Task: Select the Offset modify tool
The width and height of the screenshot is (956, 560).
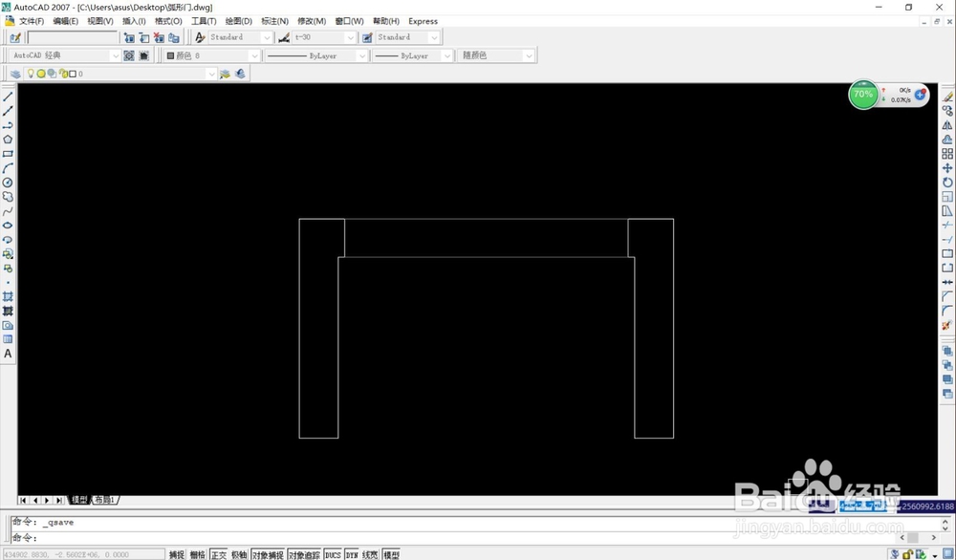Action: (946, 139)
